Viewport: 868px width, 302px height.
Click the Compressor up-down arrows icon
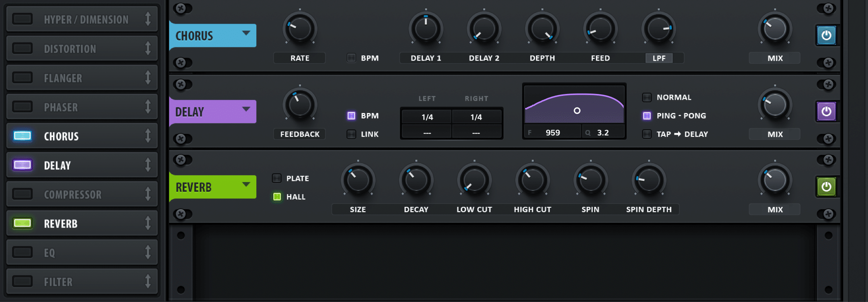point(148,194)
